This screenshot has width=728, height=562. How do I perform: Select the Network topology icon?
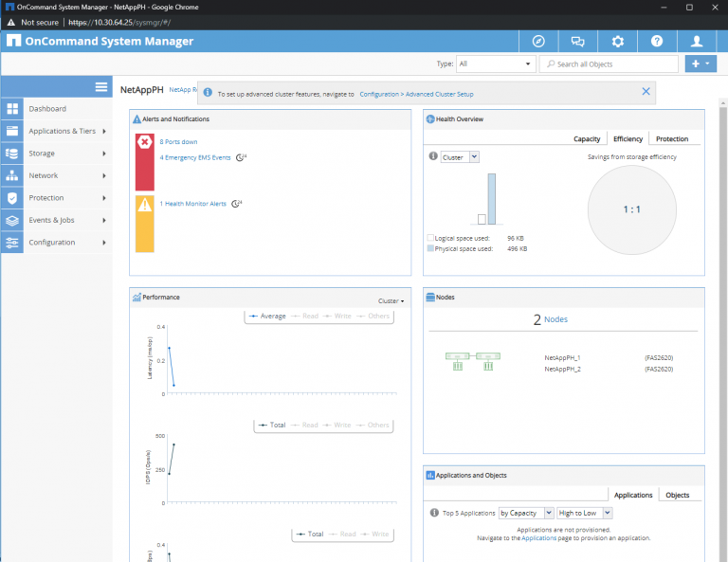tap(12, 175)
